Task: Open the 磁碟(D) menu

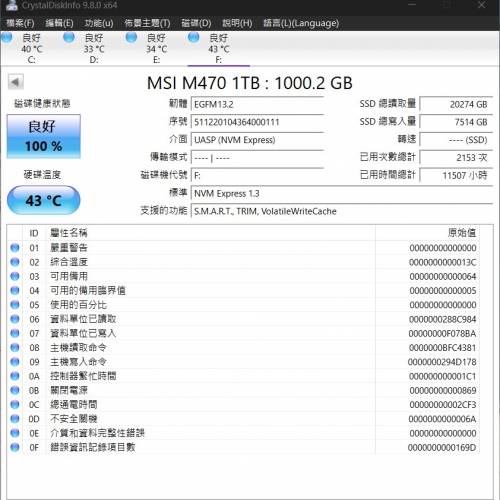Action: (x=196, y=23)
